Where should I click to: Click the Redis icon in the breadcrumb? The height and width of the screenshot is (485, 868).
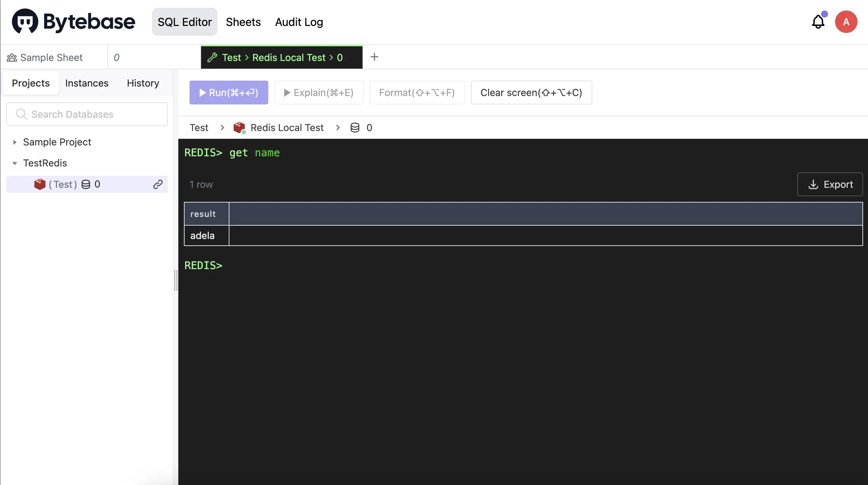tap(239, 128)
